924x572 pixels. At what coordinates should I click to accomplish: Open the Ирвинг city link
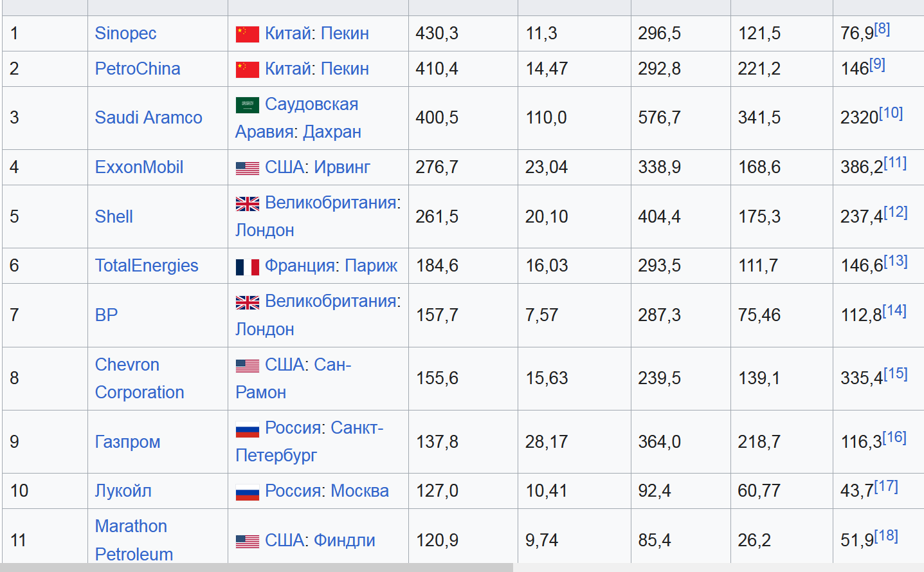(x=343, y=167)
